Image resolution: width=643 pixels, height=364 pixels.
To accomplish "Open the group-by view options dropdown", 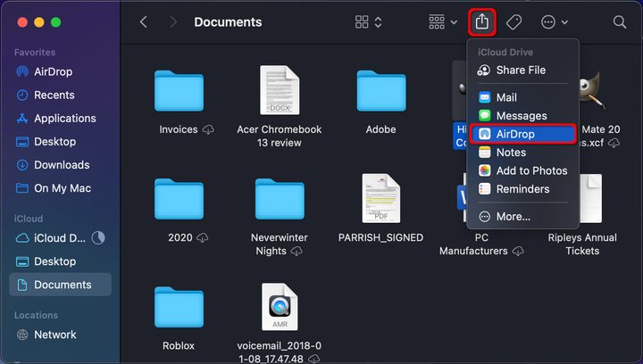I will [443, 22].
